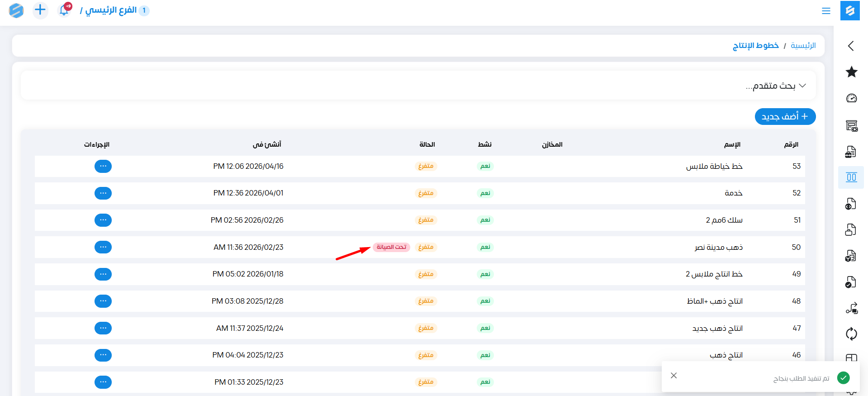868x396 pixels.
Task: Select the highlighted production lines sidebar icon
Action: [851, 177]
